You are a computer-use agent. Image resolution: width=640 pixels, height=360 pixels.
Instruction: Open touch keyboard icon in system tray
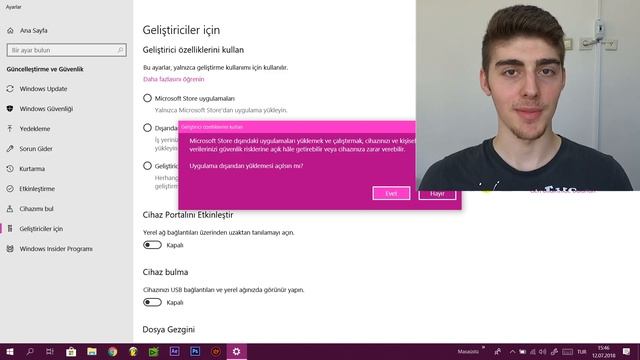567,351
